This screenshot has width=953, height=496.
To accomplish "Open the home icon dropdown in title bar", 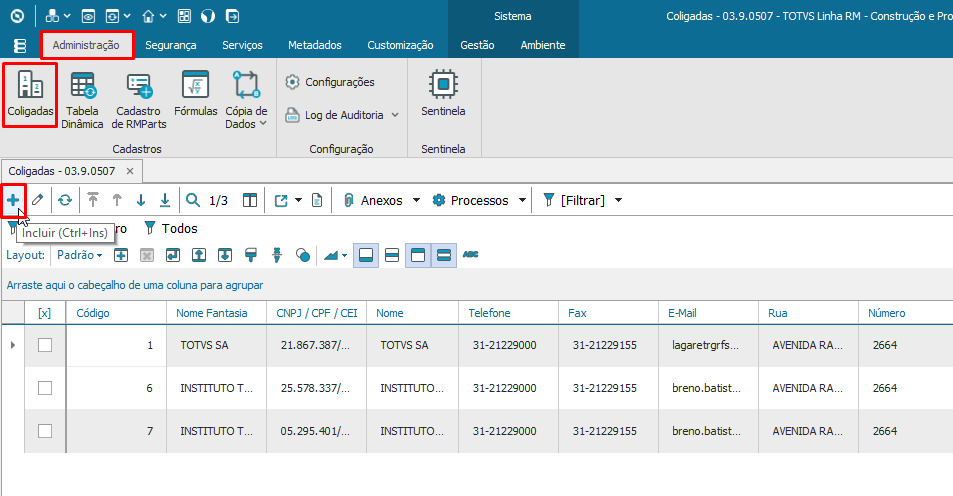I will coord(163,16).
